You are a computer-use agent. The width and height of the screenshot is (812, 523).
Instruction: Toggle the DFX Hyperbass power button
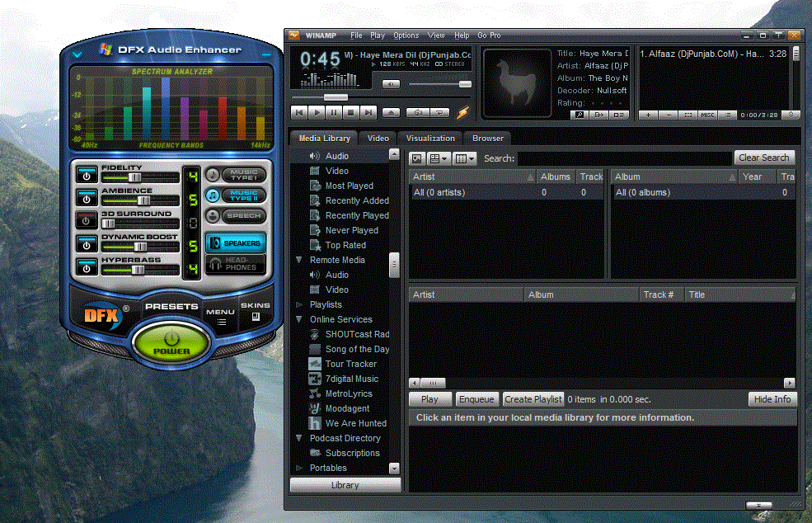(87, 267)
